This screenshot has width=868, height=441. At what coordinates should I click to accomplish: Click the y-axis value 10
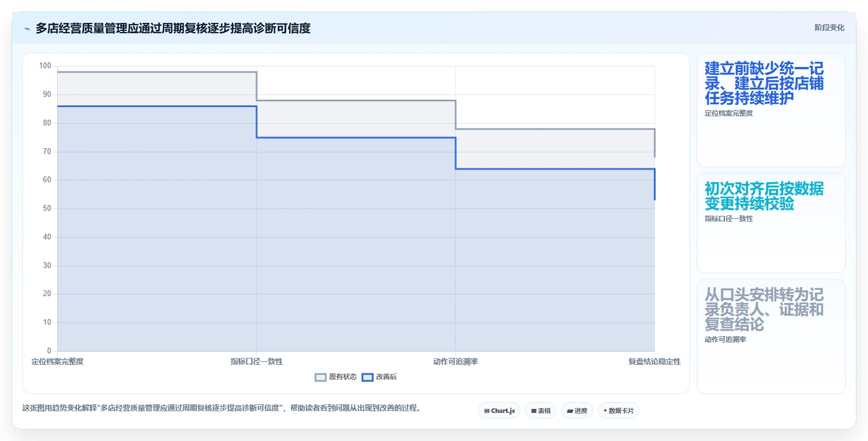47,322
